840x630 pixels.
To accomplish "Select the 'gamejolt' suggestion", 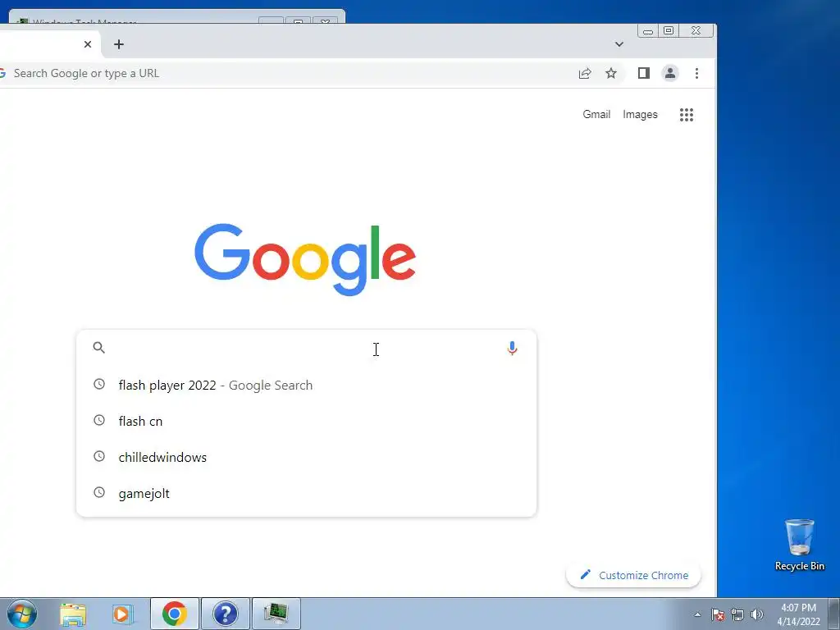I will (306, 493).
